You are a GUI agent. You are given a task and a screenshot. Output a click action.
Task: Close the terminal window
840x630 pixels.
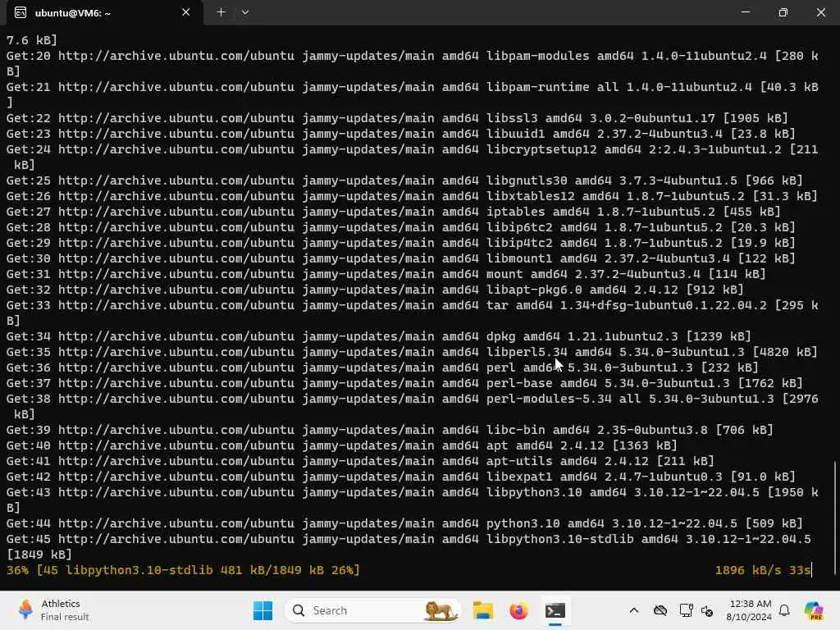tap(820, 12)
